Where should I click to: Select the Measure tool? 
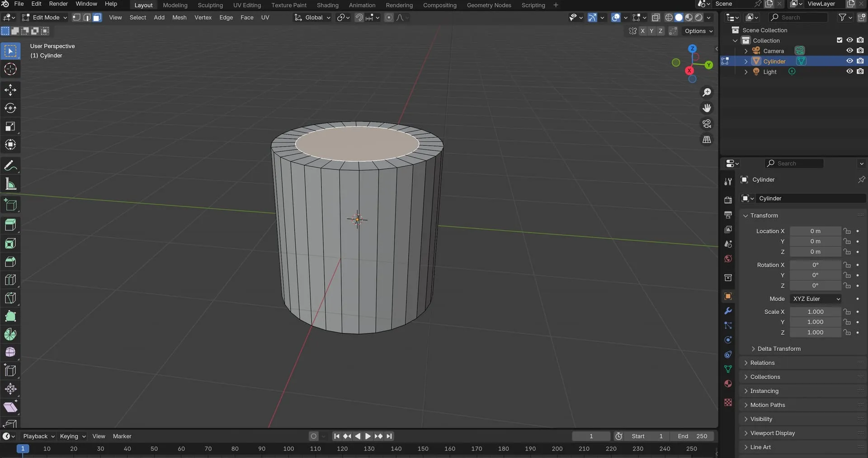pyautogui.click(x=10, y=184)
